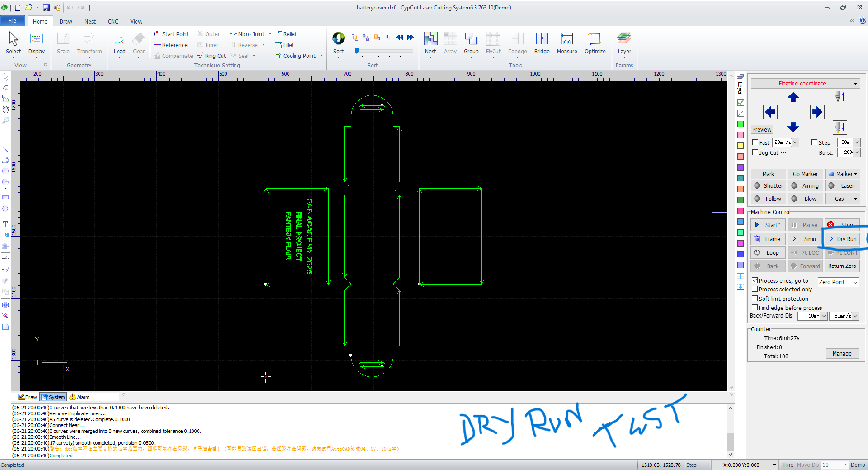Expand the Gas dropdown arrow
This screenshot has height=470, width=868.
(x=855, y=199)
